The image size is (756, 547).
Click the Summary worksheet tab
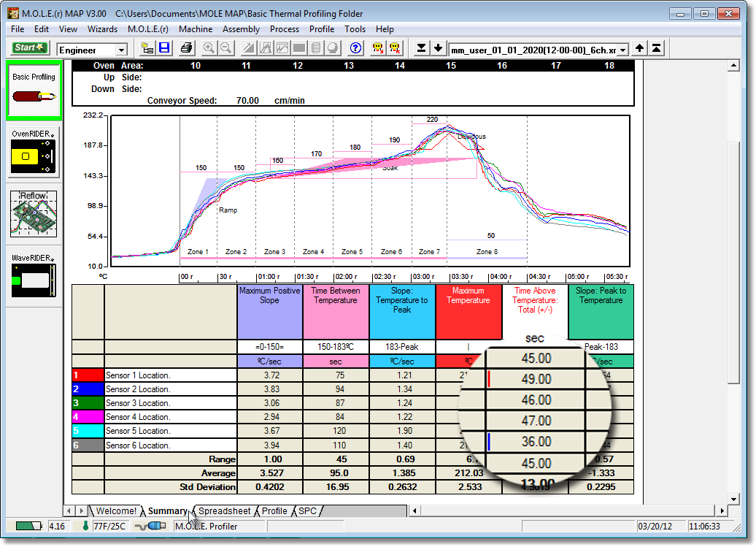pyautogui.click(x=167, y=510)
